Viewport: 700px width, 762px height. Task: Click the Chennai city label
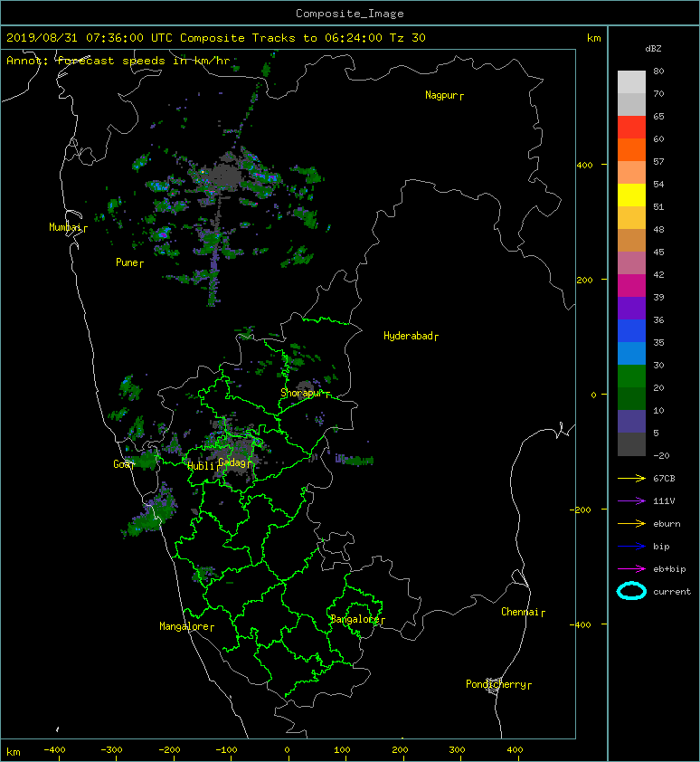520,612
